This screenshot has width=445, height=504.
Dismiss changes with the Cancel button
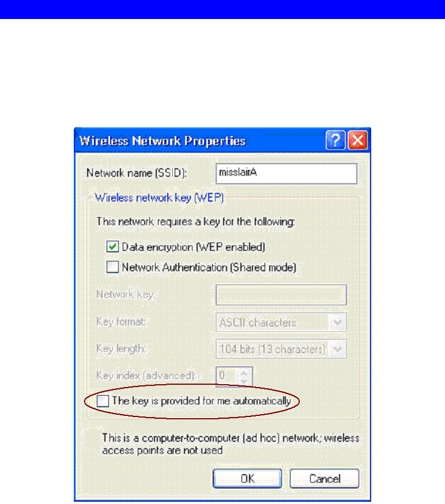[325, 479]
